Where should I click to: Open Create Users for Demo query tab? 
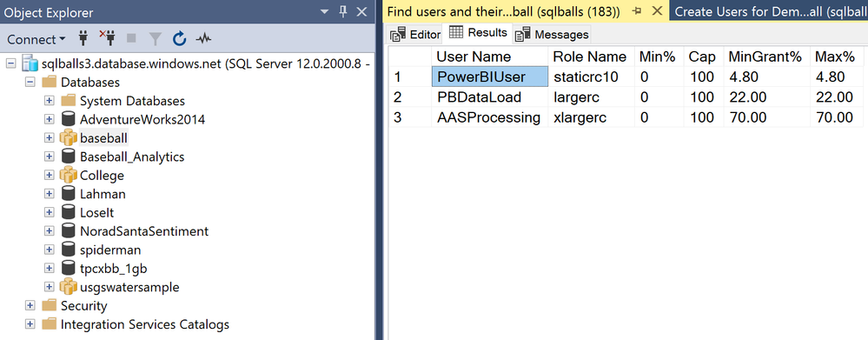click(x=770, y=11)
